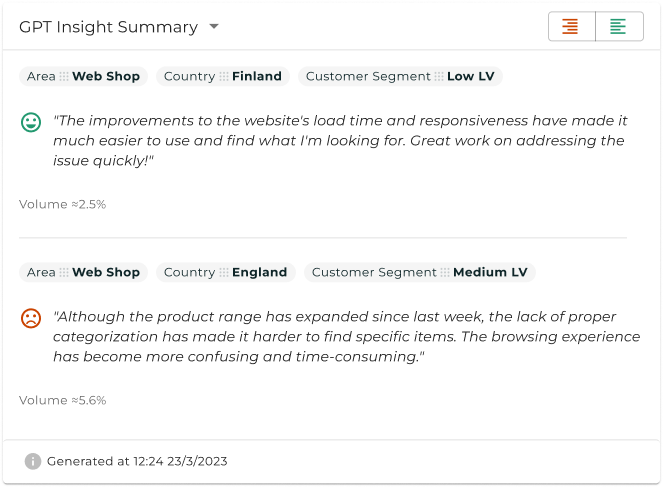Screen dimensions: 663x488
Task: Click the Customer Segment Medium LV chip
Action: (420, 272)
